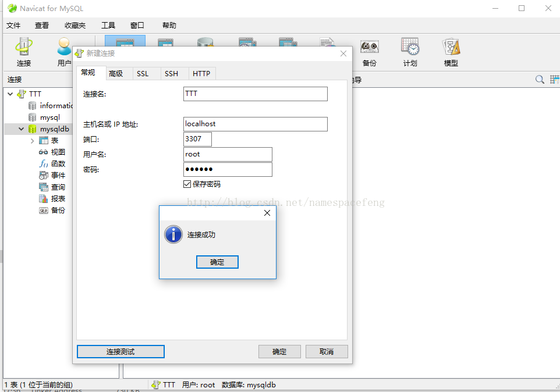Screen dimensions: 560x392
Task: Open the 报表 reports node
Action: 58,199
